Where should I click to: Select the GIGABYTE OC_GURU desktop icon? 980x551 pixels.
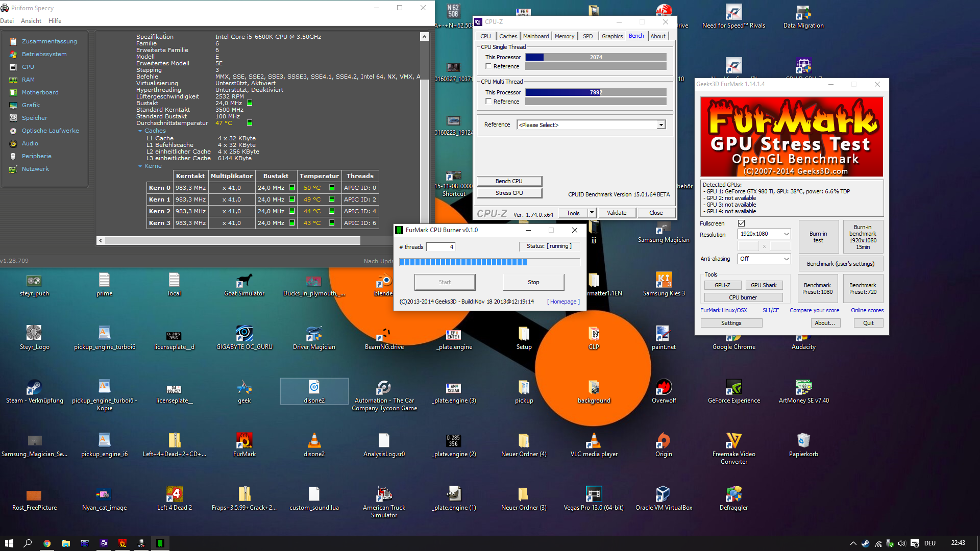click(244, 334)
